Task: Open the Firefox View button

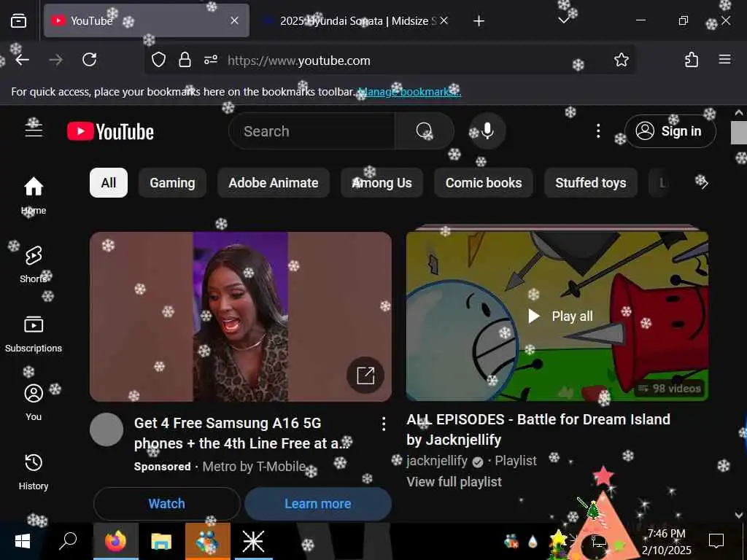Action: (18, 20)
